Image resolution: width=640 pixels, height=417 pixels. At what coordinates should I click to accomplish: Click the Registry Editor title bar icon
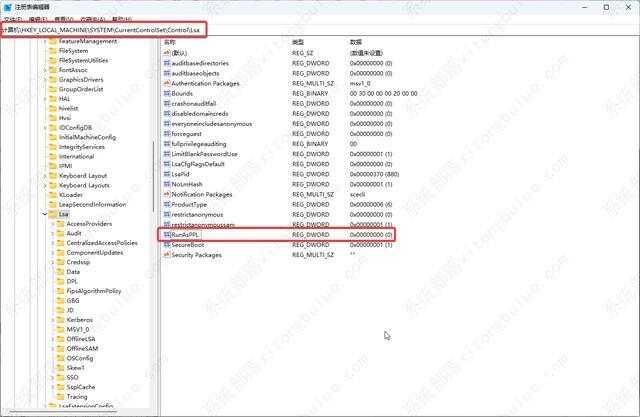[8, 7]
